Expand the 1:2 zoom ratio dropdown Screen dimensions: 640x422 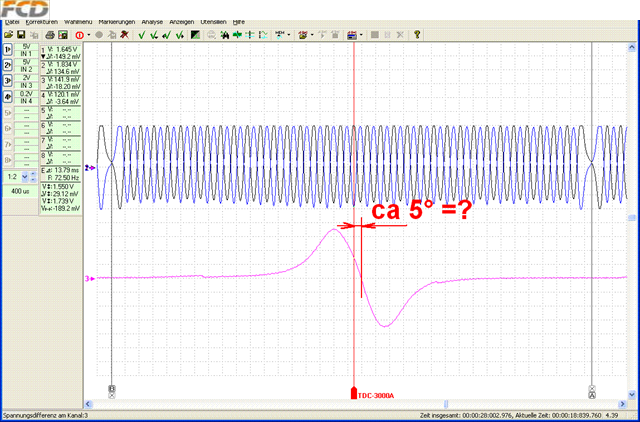coord(24,177)
